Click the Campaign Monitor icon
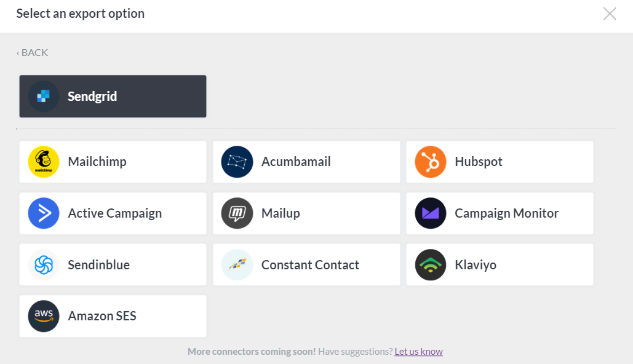633x364 pixels. click(430, 213)
